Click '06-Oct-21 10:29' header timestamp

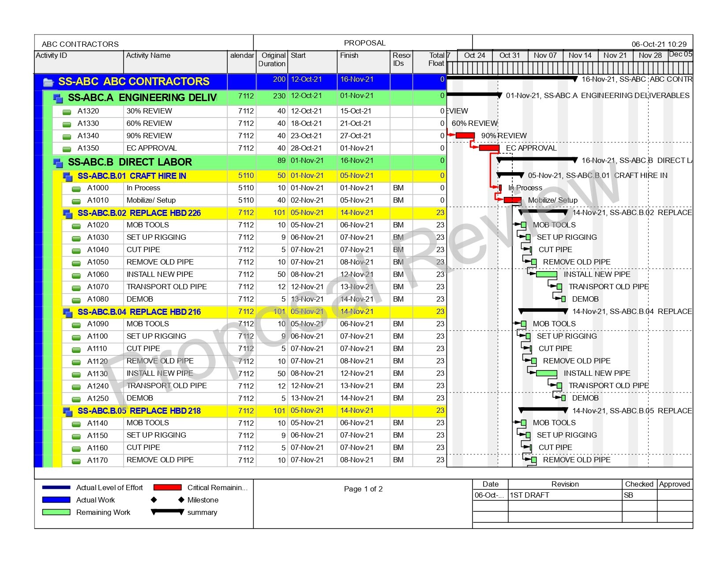pyautogui.click(x=659, y=44)
